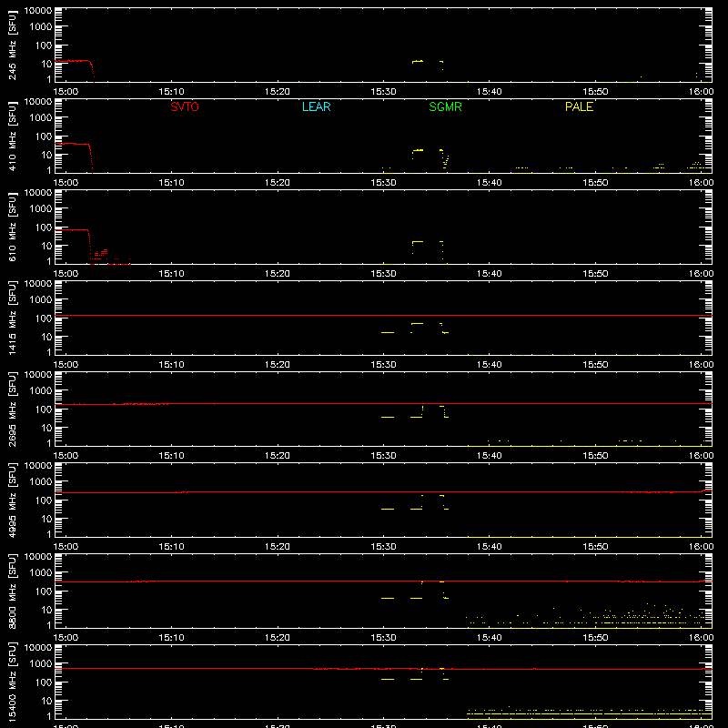The height and width of the screenshot is (728, 728).
Task: Select the 1415 MHz [SFU] axis label
Action: (x=13, y=318)
